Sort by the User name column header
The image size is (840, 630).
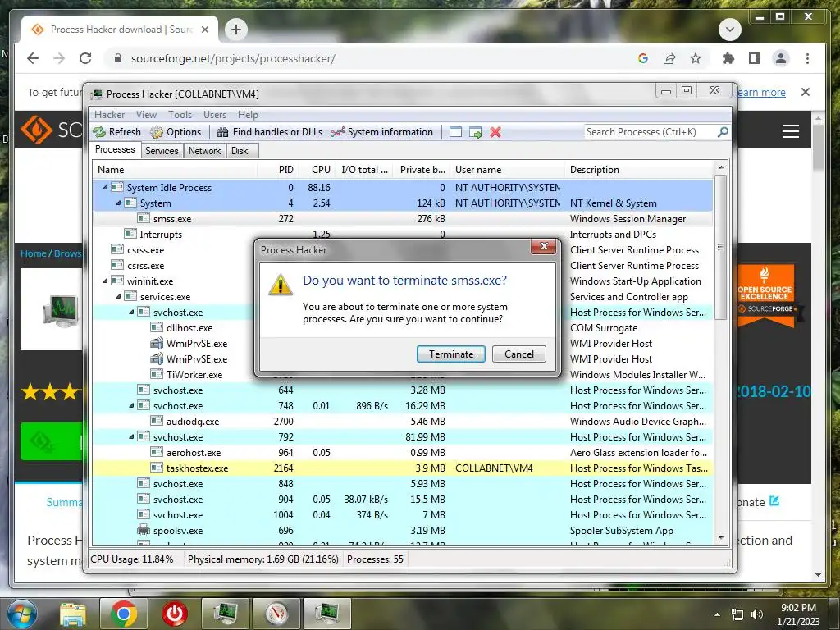point(507,170)
